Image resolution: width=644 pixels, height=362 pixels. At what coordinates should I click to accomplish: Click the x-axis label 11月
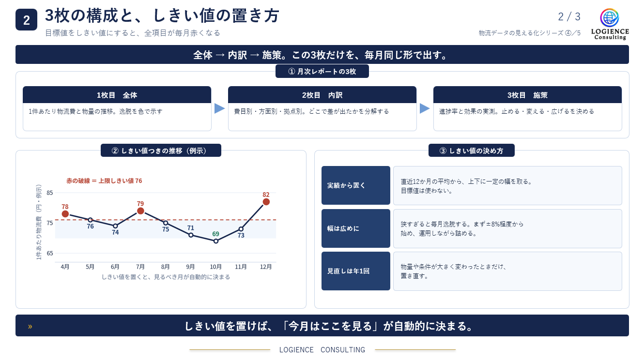(241, 267)
